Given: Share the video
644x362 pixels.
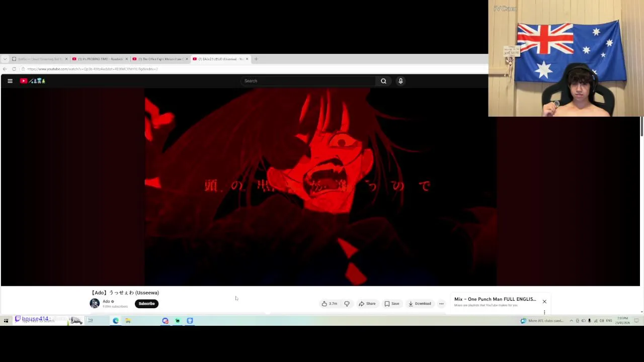Looking at the screenshot, I should 367,304.
